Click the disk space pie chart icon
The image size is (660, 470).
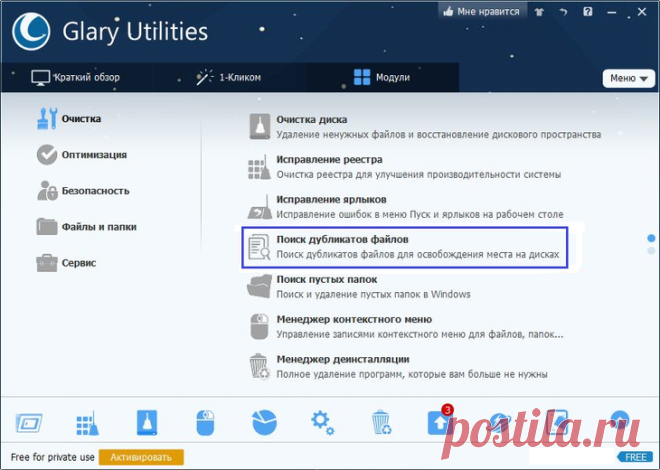tap(264, 422)
